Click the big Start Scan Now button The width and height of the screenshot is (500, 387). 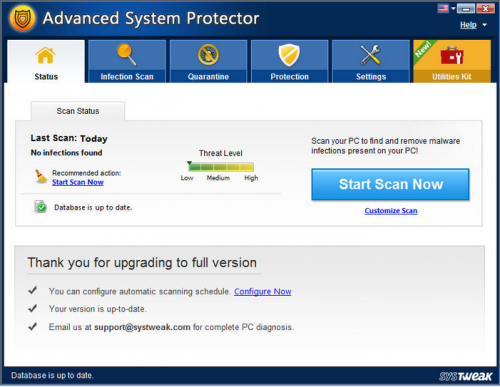click(390, 184)
